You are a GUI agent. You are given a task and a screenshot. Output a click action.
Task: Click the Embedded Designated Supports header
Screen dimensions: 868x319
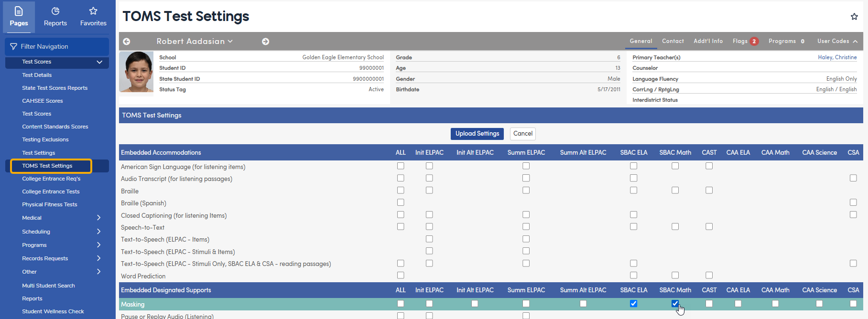click(x=166, y=290)
